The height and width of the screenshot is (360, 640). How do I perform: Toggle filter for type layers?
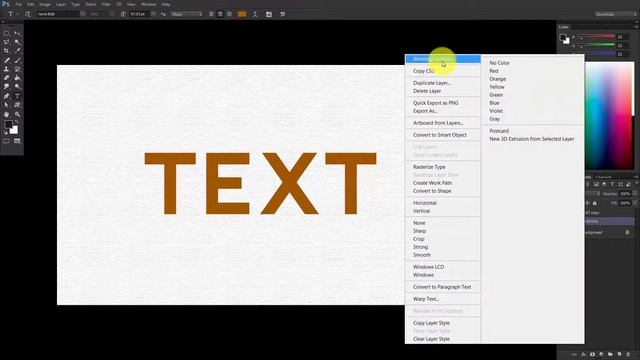click(x=612, y=184)
